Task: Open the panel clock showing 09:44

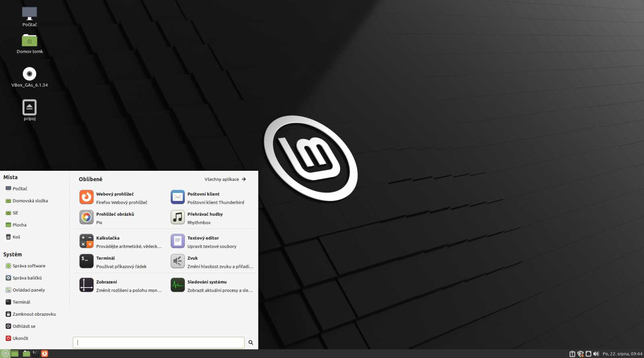Action: click(622, 354)
